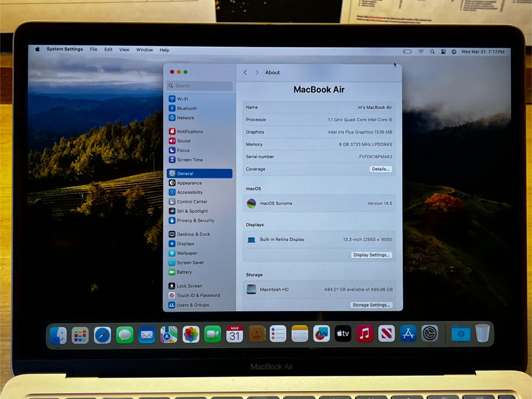532x399 pixels.
Task: Launch Safari from the Dock
Action: [x=102, y=335]
